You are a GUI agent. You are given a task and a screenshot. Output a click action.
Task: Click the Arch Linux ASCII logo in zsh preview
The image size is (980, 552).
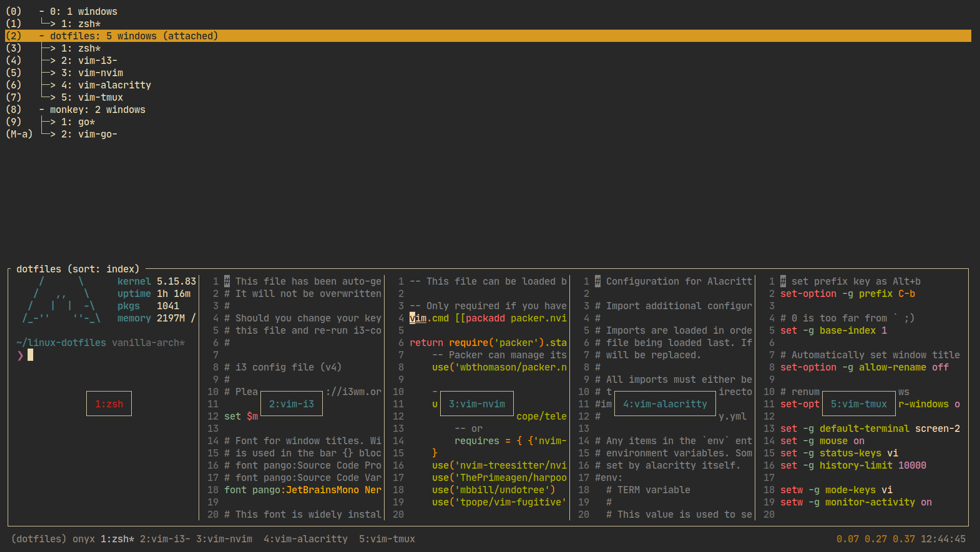[x=61, y=300]
